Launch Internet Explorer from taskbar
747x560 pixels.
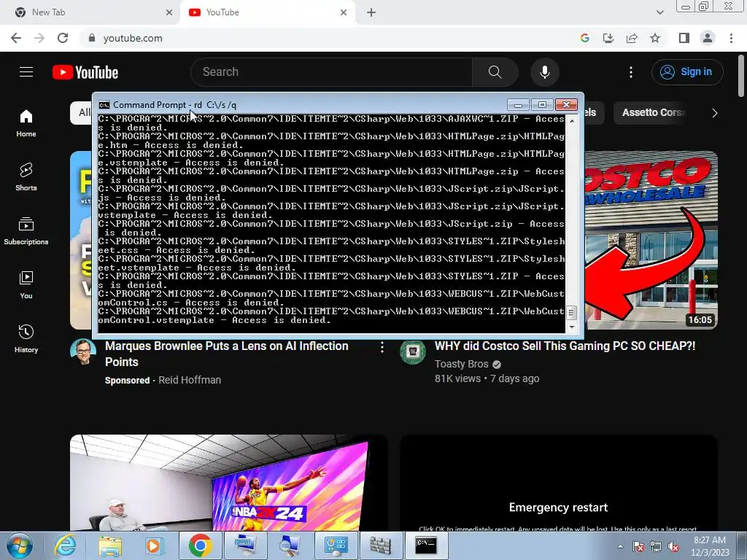point(65,545)
